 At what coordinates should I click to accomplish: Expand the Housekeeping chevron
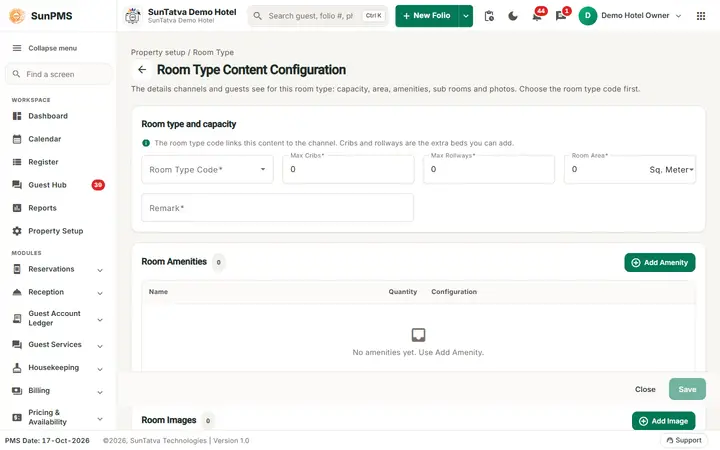(100, 369)
